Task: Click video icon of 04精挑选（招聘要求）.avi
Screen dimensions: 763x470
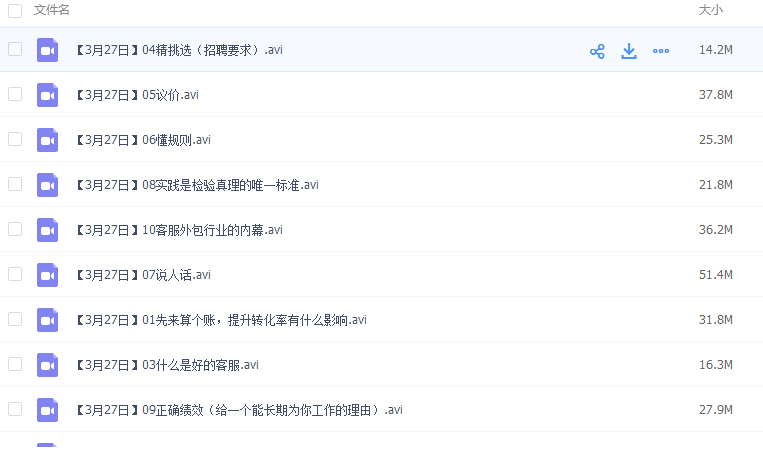Action: pyautogui.click(x=47, y=50)
